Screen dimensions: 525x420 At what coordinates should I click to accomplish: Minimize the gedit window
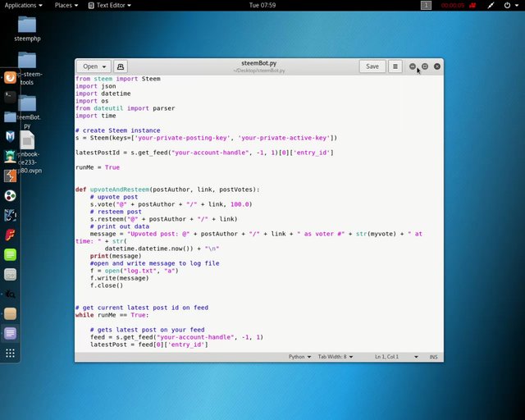click(413, 66)
